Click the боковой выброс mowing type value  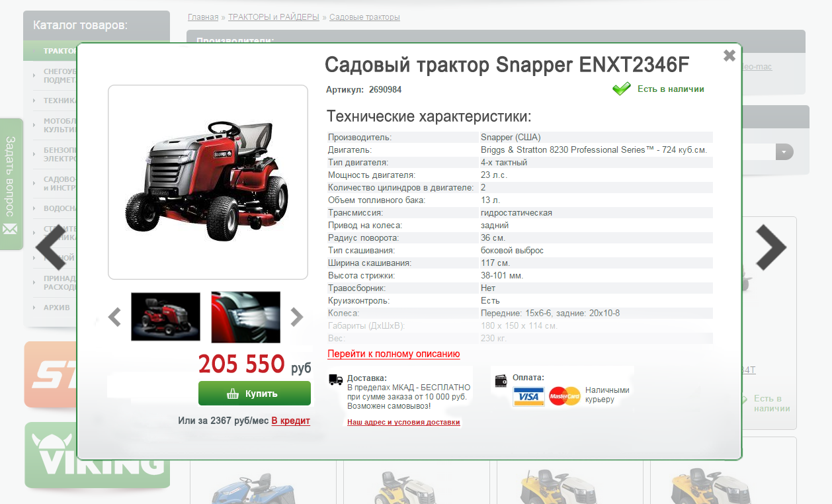(513, 251)
